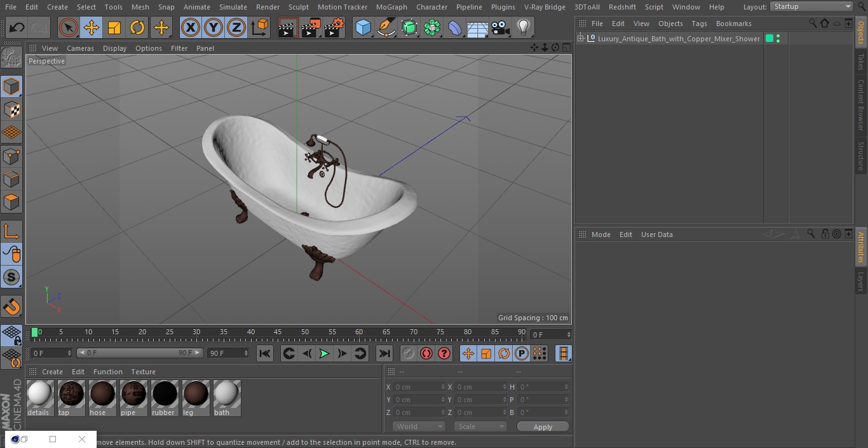This screenshot has height=448, width=868.
Task: Switch coordinate system icon
Action: pyautogui.click(x=260, y=28)
